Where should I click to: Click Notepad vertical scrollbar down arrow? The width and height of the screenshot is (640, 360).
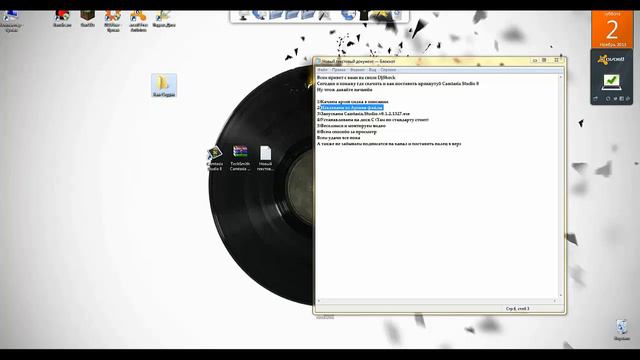560,296
